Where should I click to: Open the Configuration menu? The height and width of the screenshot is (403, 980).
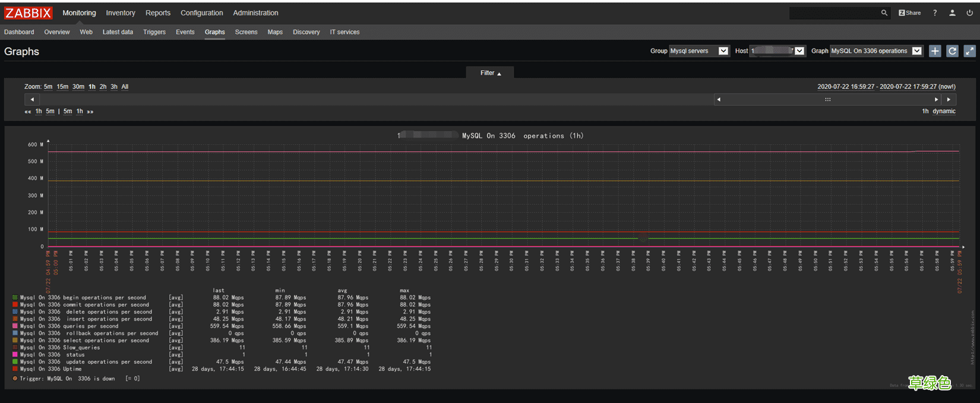pos(202,13)
